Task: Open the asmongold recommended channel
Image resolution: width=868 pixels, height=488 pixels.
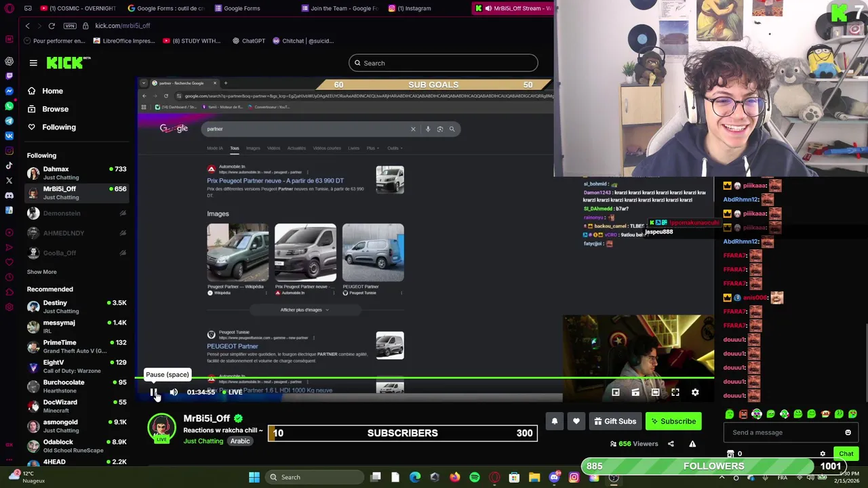Action: [77, 426]
